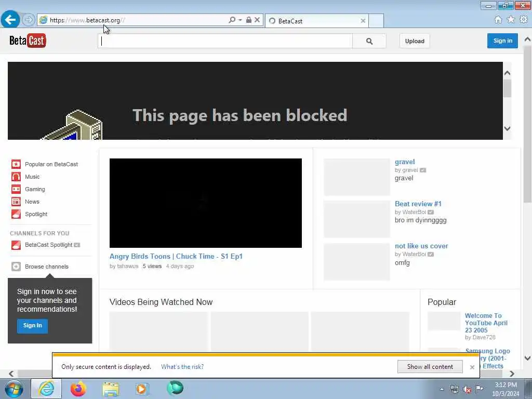Viewport: 532px width, 399px height.
Task: Click the blocked banner scroll up arrow
Action: pos(507,73)
